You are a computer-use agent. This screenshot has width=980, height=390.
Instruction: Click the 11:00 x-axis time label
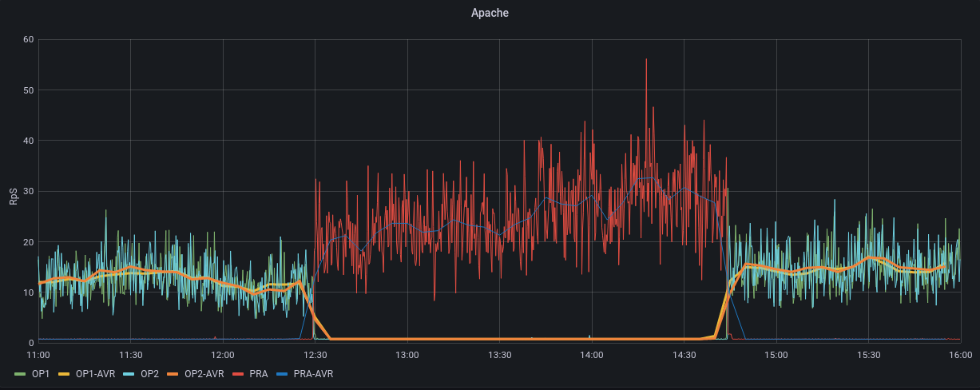[38, 355]
